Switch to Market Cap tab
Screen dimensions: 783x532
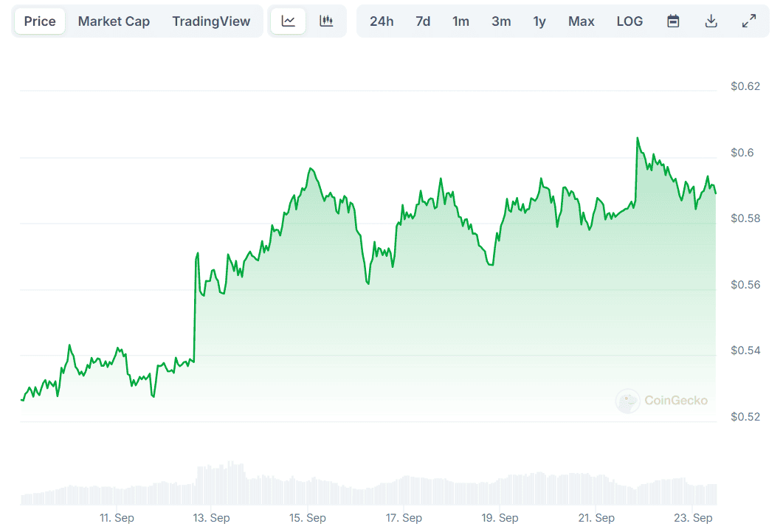pyautogui.click(x=114, y=21)
